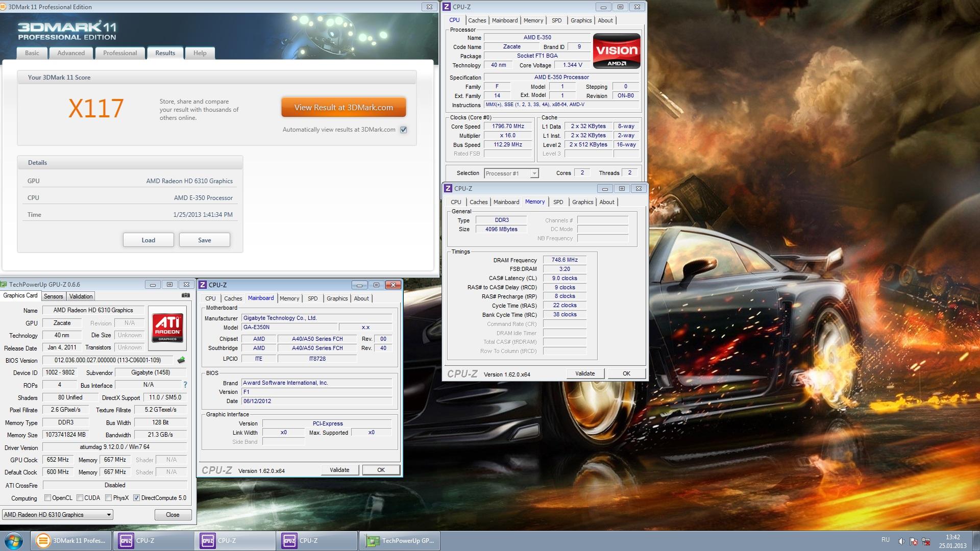980x551 pixels.
Task: Activate the CPU-Z taskbar button beside 3DMark
Action: pos(153,541)
